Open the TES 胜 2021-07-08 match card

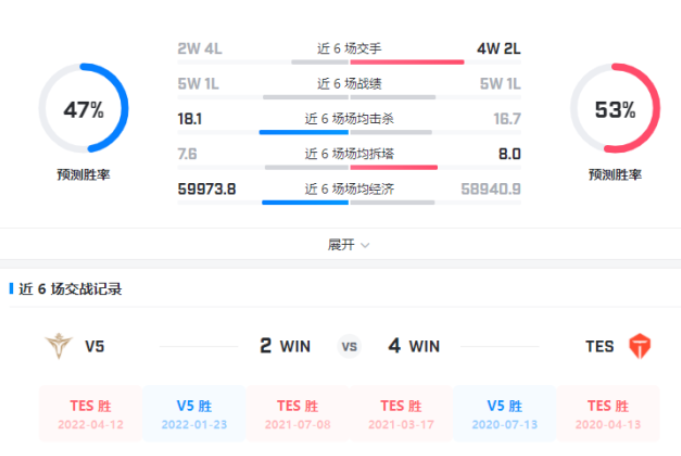tap(298, 413)
